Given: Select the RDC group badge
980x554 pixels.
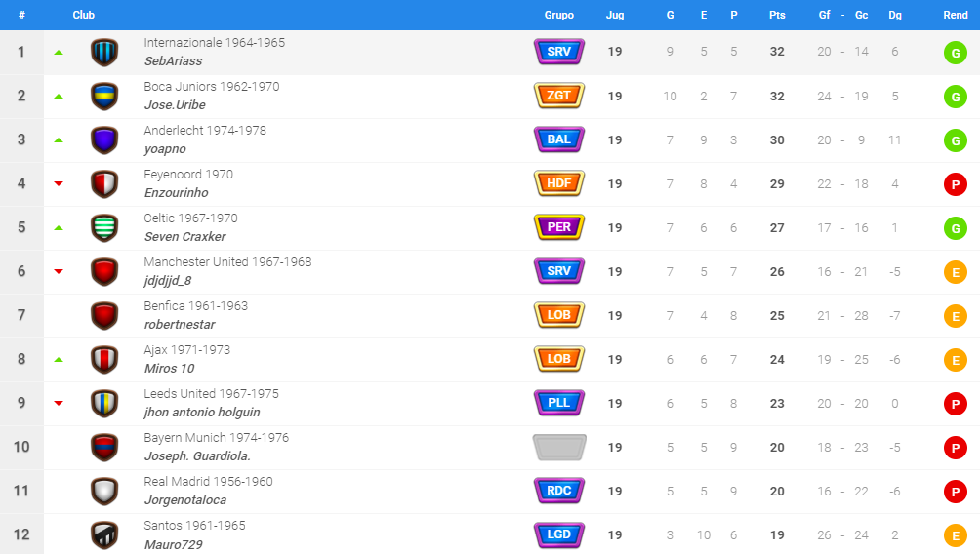Looking at the screenshot, I should click(558, 491).
